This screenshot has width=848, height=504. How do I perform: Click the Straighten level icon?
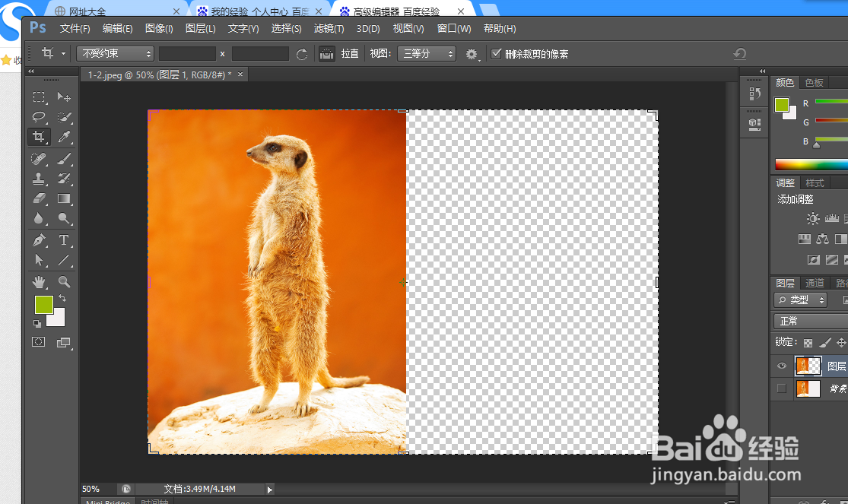[x=327, y=54]
